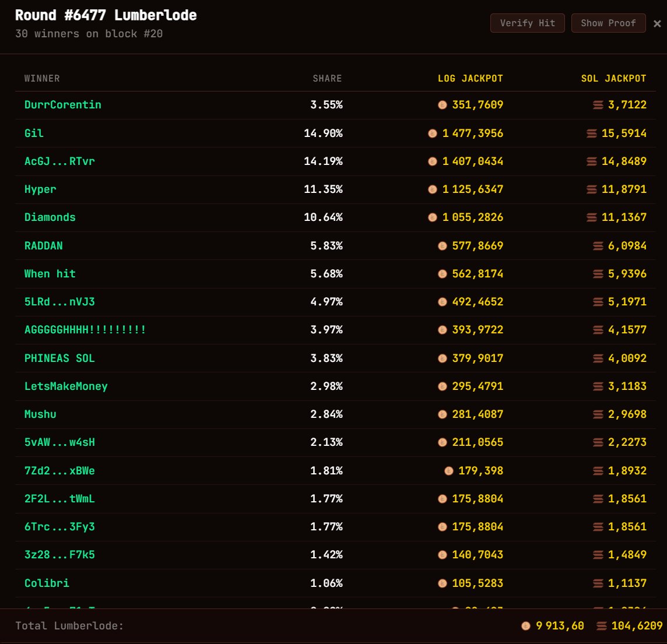This screenshot has width=667, height=644.
Task: Open winner DurrCorentin's profile
Action: [63, 104]
